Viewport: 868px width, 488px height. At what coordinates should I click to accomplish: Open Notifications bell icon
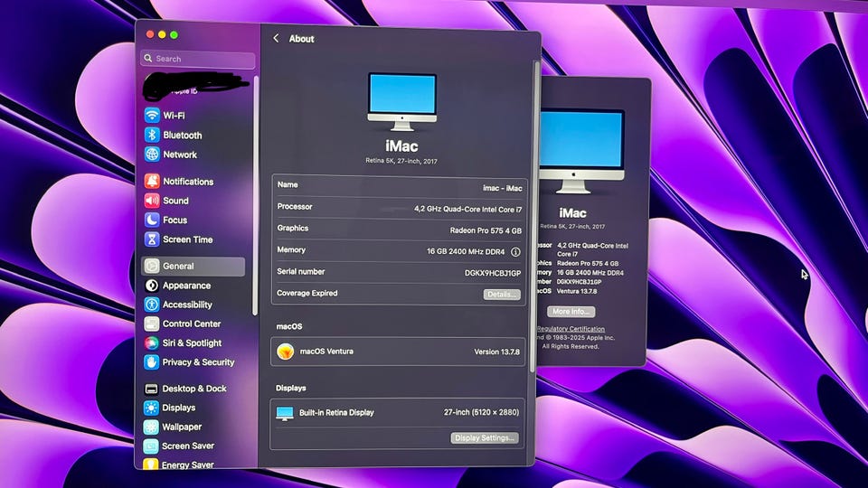tap(152, 181)
